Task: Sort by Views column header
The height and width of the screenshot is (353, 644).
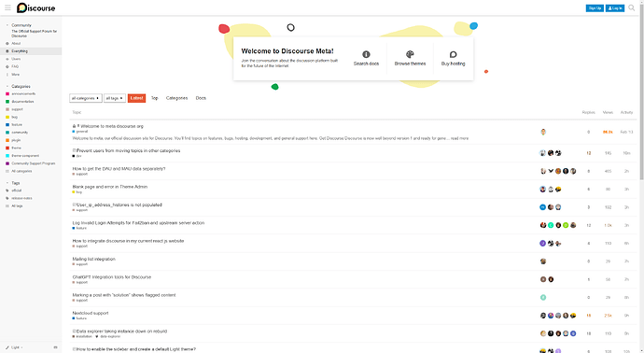Action: pyautogui.click(x=608, y=112)
